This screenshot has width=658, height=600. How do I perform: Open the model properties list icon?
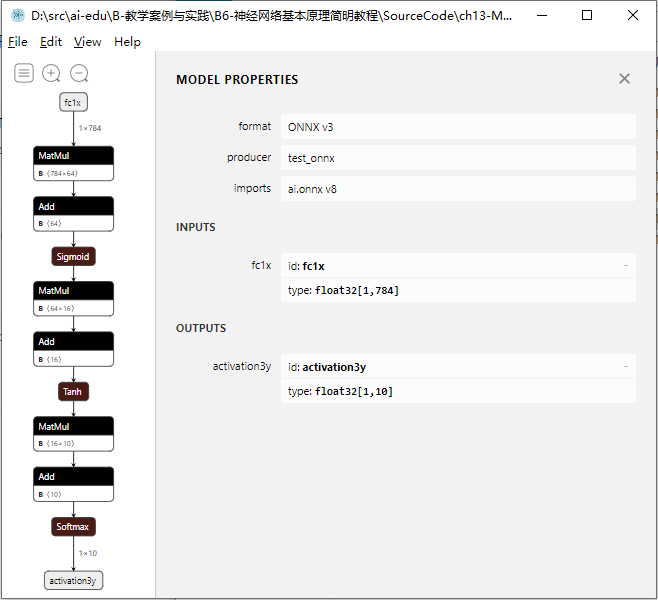pyautogui.click(x=24, y=73)
